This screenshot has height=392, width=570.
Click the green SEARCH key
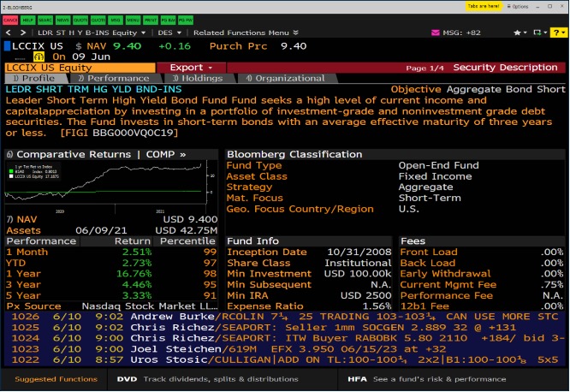click(x=45, y=20)
